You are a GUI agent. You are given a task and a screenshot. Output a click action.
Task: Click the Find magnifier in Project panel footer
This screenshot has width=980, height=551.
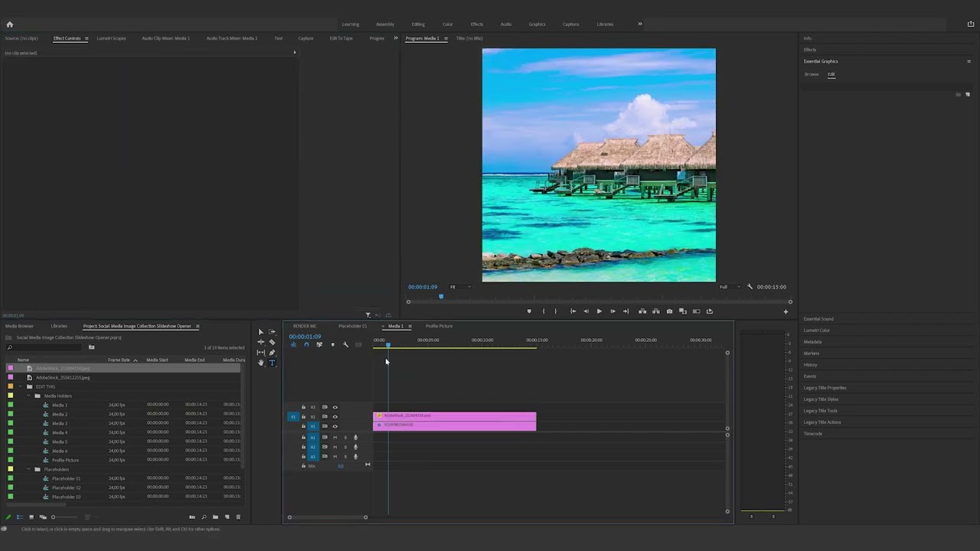click(x=204, y=517)
